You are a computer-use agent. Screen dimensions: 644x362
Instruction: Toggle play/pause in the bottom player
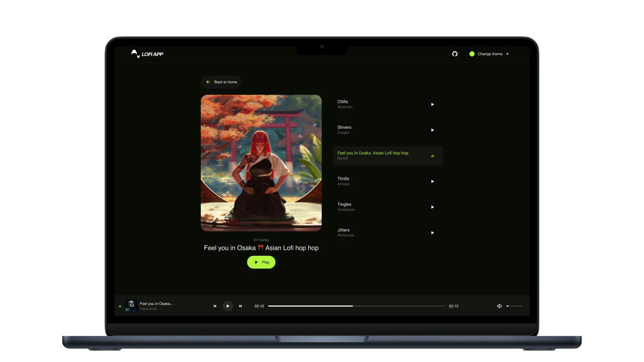pyautogui.click(x=228, y=306)
